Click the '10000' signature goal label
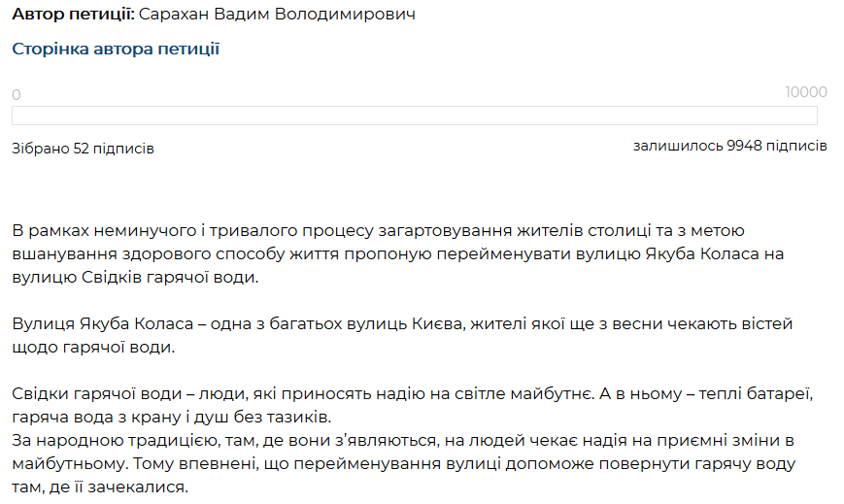 (x=805, y=92)
